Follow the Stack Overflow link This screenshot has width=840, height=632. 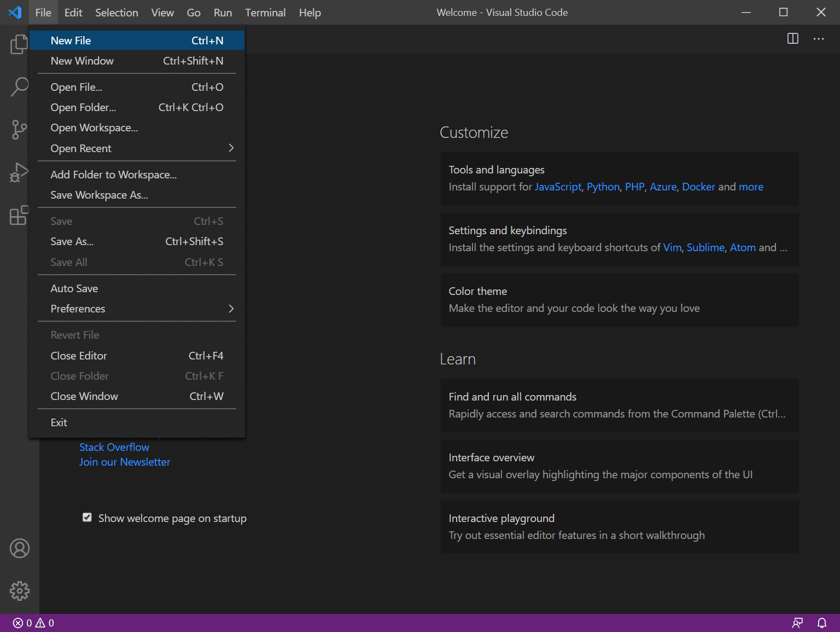coord(114,447)
